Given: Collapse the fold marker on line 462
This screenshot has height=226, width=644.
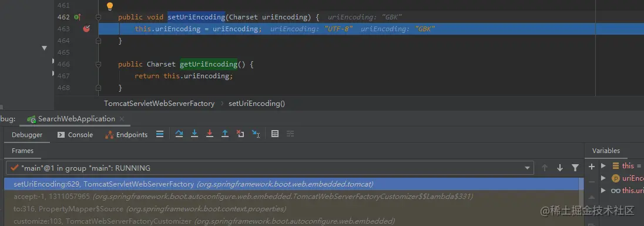Looking at the screenshot, I should [98, 17].
